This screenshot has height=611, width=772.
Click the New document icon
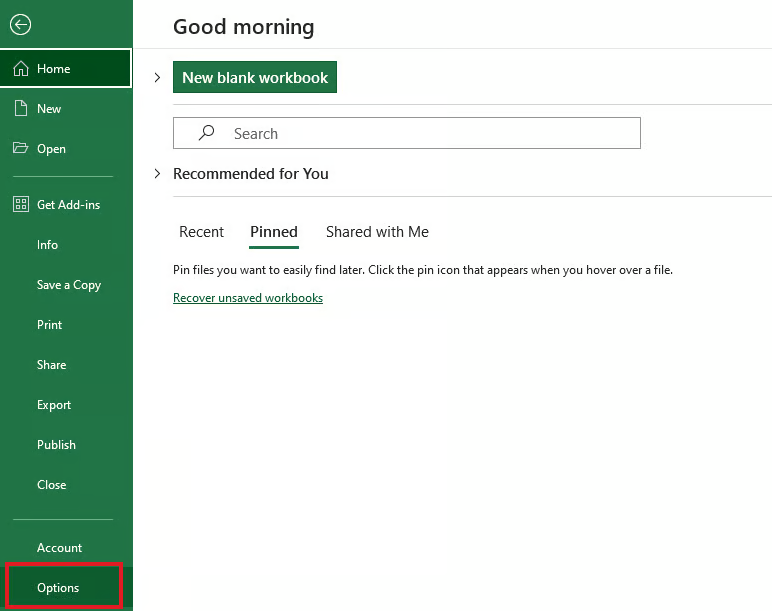[20, 109]
